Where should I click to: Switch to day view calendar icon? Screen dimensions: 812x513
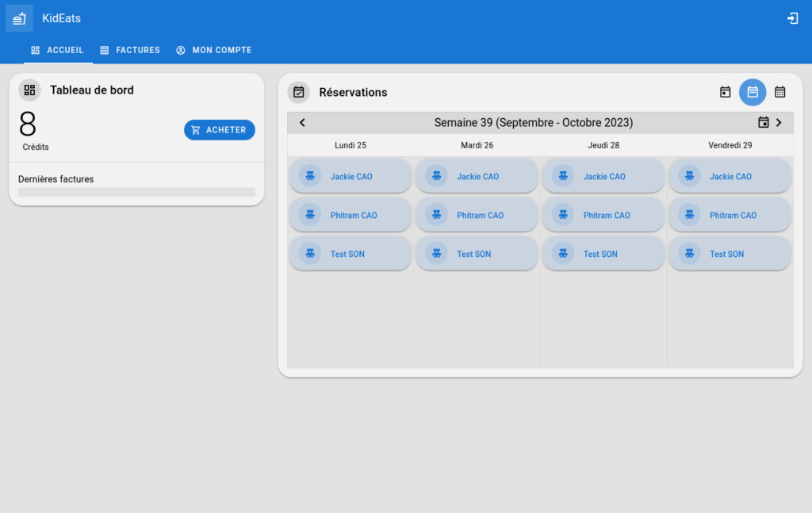(x=725, y=92)
